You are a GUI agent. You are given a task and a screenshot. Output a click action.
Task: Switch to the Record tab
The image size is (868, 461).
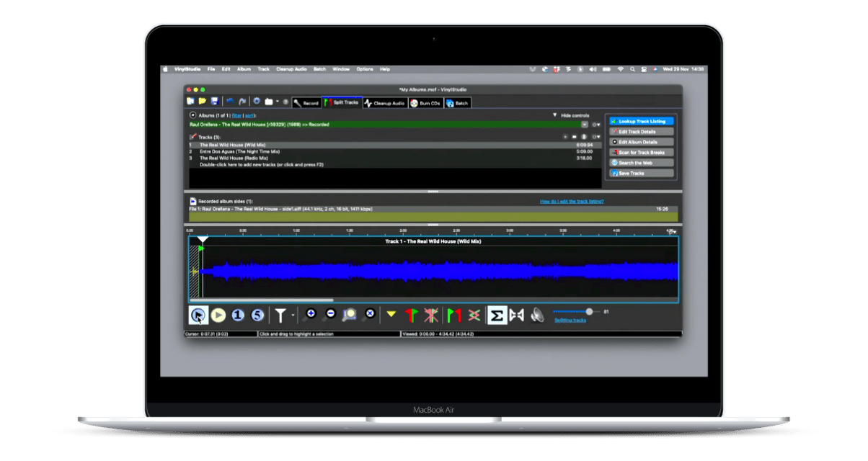(x=306, y=103)
